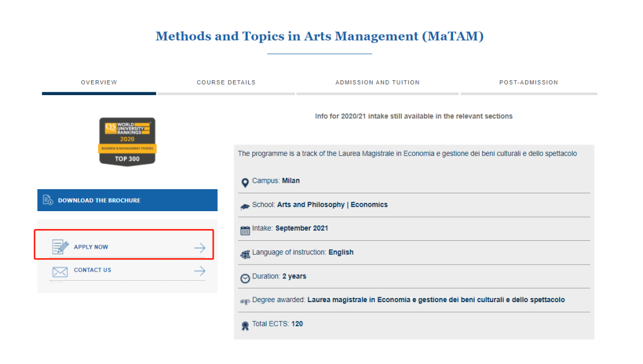
Task: Click the Campus location pin icon
Action: tap(245, 183)
